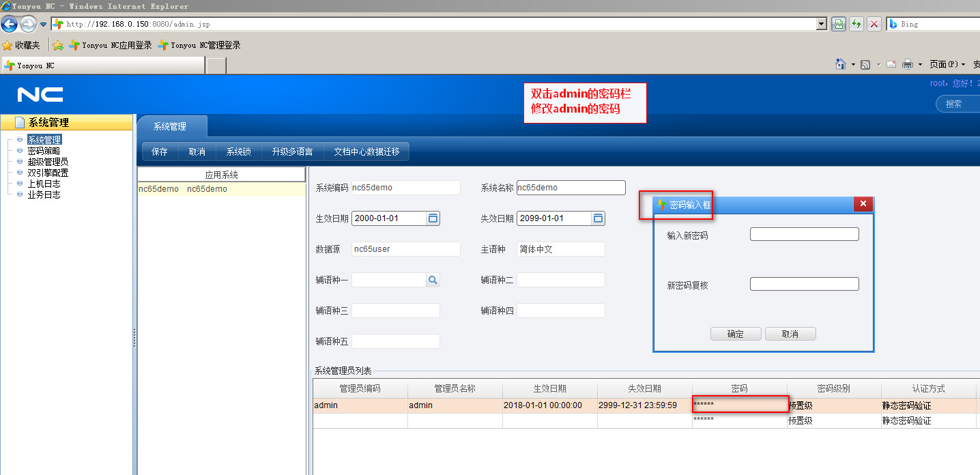Click the 输入新密码 input field
980x475 pixels.
coord(804,234)
